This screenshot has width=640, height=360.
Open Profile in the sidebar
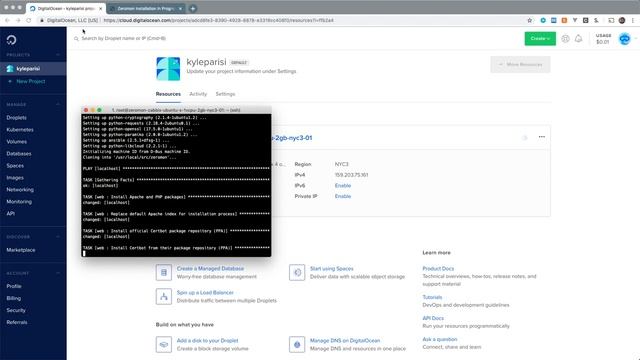[14, 286]
